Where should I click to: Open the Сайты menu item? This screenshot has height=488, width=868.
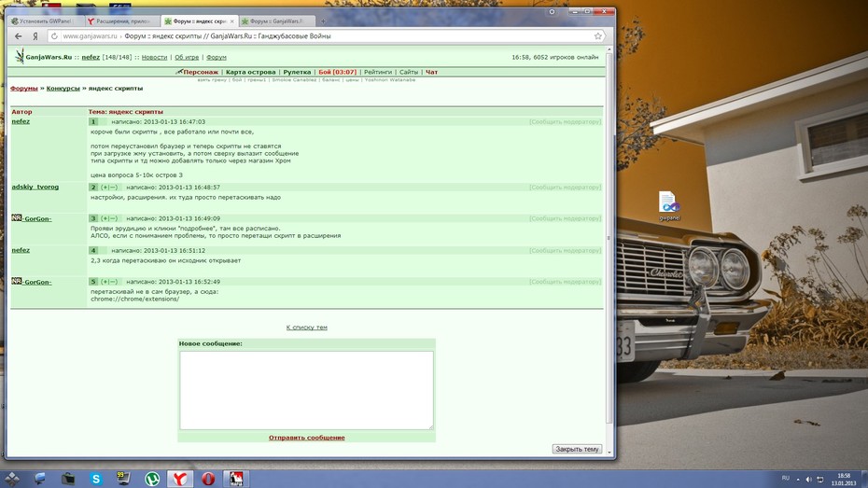tap(409, 72)
